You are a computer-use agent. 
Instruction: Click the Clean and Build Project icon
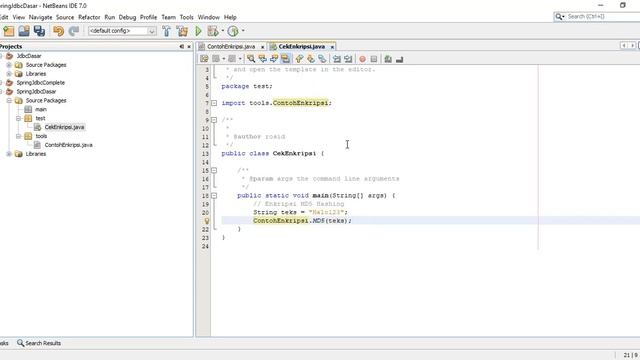pyautogui.click(x=182, y=31)
